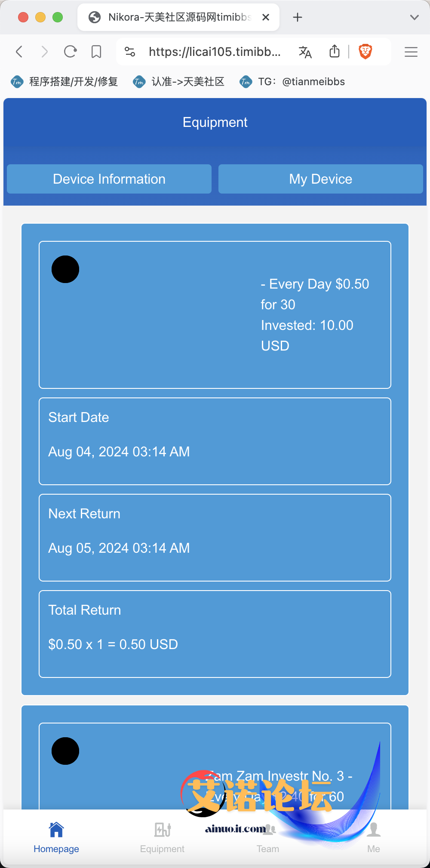Open the browser hamburger menu
The image size is (430, 868).
click(411, 52)
